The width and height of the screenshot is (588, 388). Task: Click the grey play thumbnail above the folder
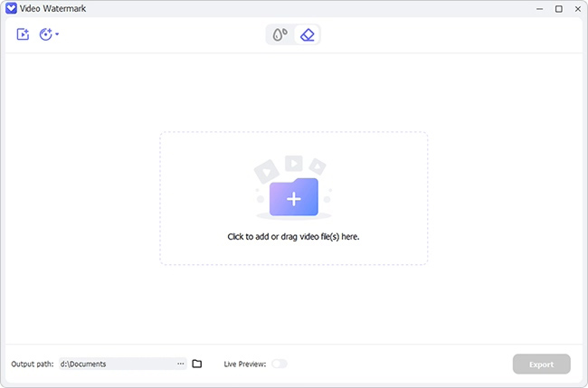[294, 164]
